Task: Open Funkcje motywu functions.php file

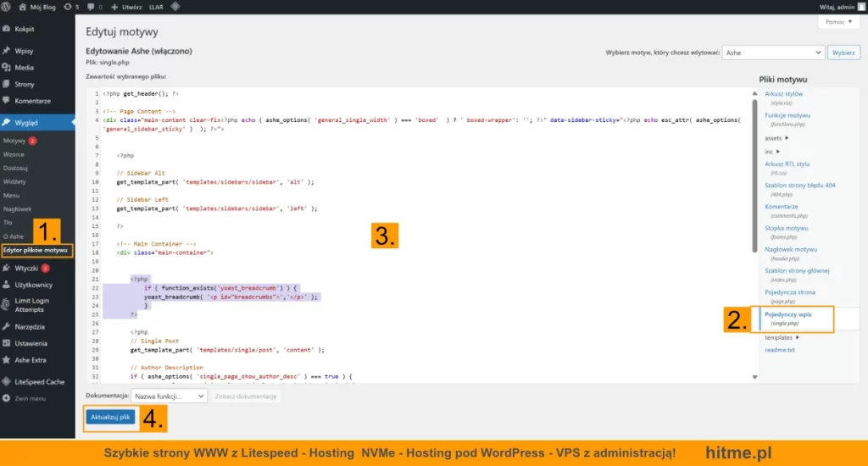Action: [x=787, y=114]
